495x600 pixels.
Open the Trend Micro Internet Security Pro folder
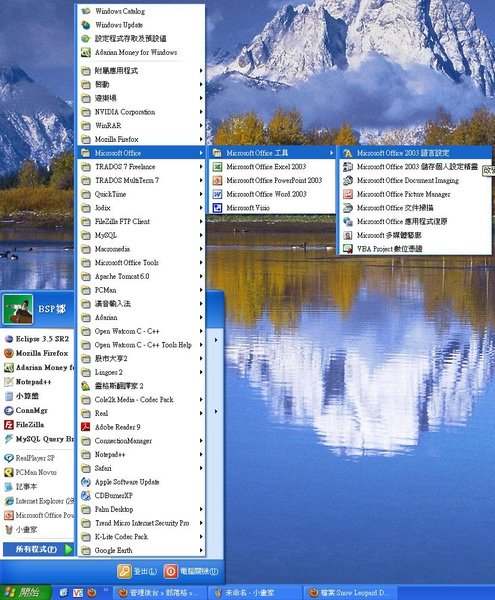pyautogui.click(x=141, y=523)
